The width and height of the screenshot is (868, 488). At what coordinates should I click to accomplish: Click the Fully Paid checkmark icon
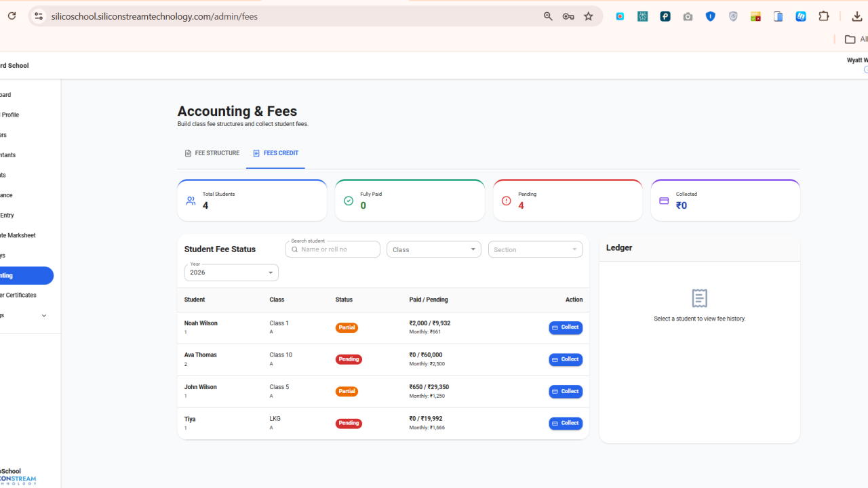tap(349, 201)
